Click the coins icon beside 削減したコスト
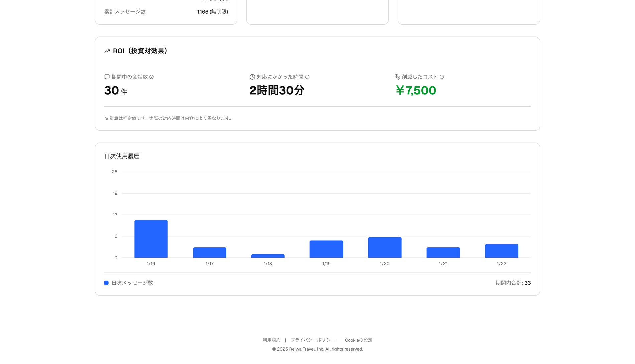635x364 pixels. (397, 77)
